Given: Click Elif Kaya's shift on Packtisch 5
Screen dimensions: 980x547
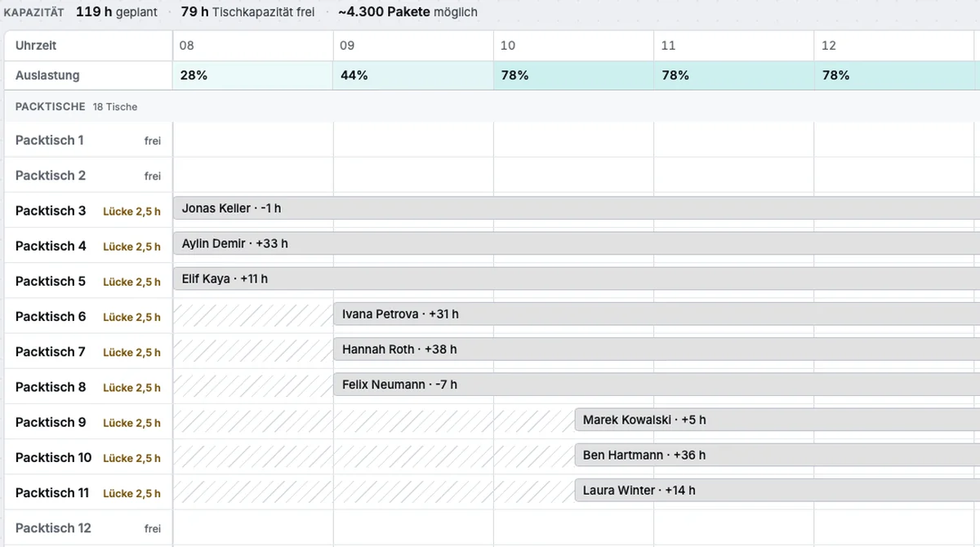Looking at the screenshot, I should coord(577,278).
